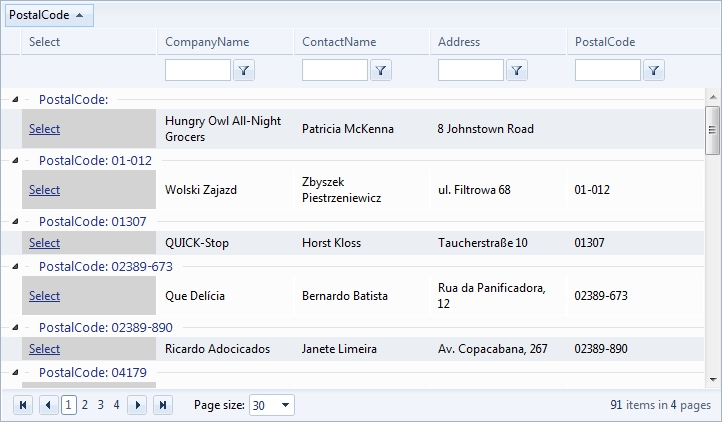Collapse the PostalCode: 01307 group
Image resolution: width=722 pixels, height=422 pixels.
[15, 221]
